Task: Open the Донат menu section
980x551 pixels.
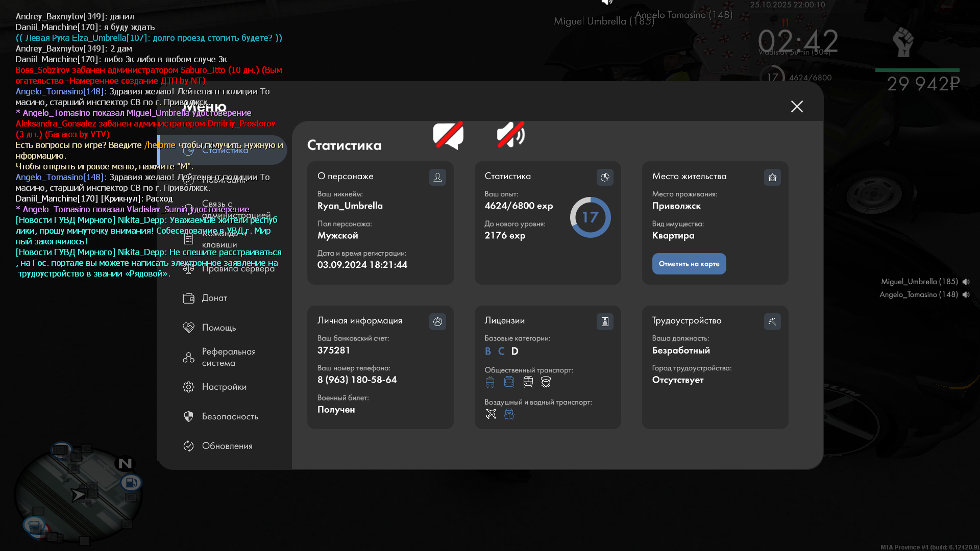Action: coord(214,298)
